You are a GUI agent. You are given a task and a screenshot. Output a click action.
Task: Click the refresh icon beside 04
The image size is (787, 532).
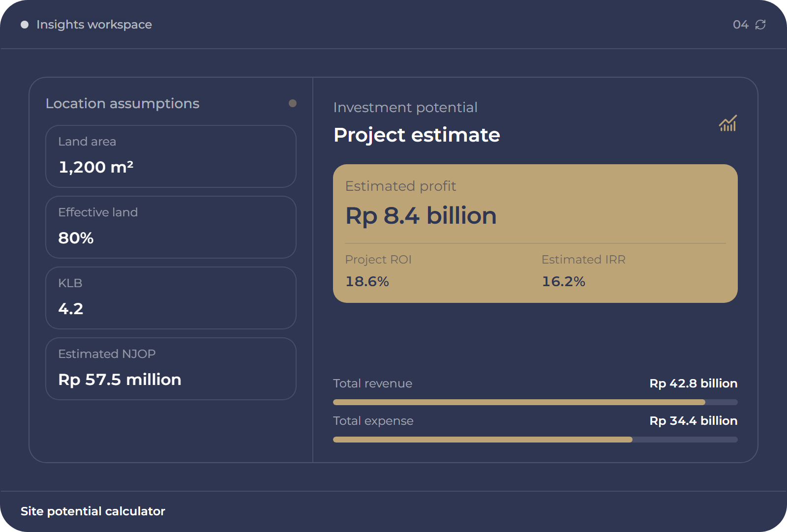pyautogui.click(x=760, y=25)
